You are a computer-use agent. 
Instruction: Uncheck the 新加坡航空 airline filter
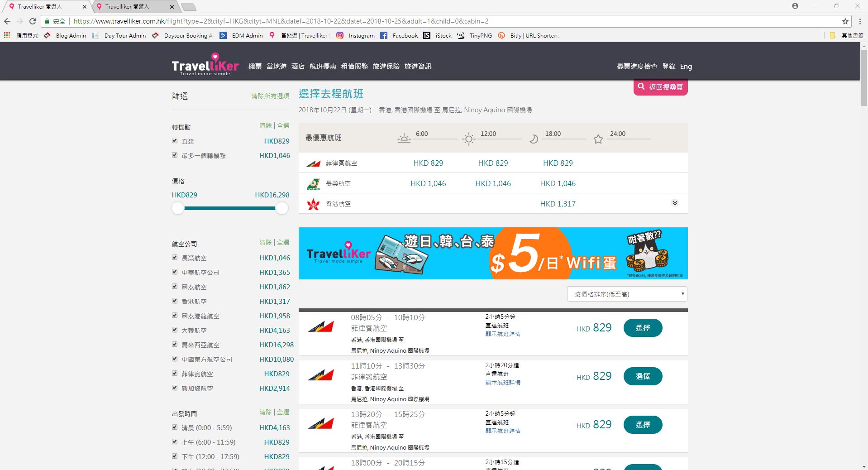coord(175,388)
